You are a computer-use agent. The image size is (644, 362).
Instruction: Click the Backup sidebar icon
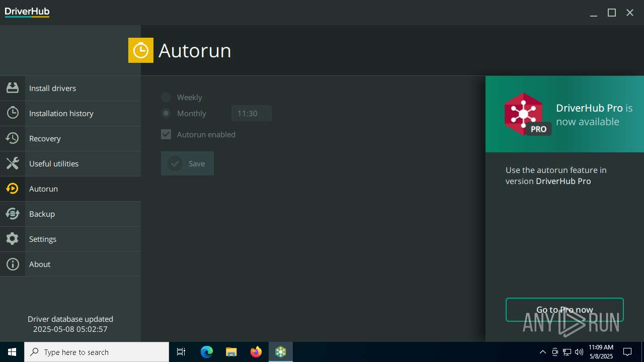coord(13,214)
